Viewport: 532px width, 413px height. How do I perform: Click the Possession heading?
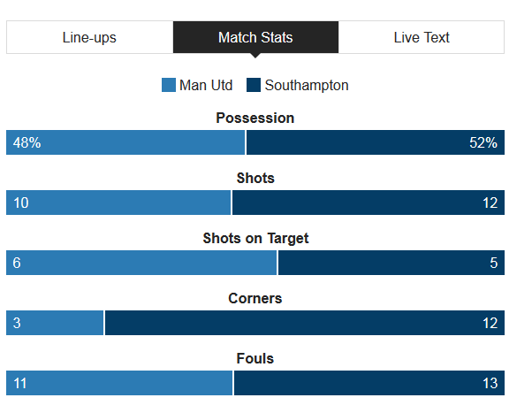pyautogui.click(x=255, y=118)
